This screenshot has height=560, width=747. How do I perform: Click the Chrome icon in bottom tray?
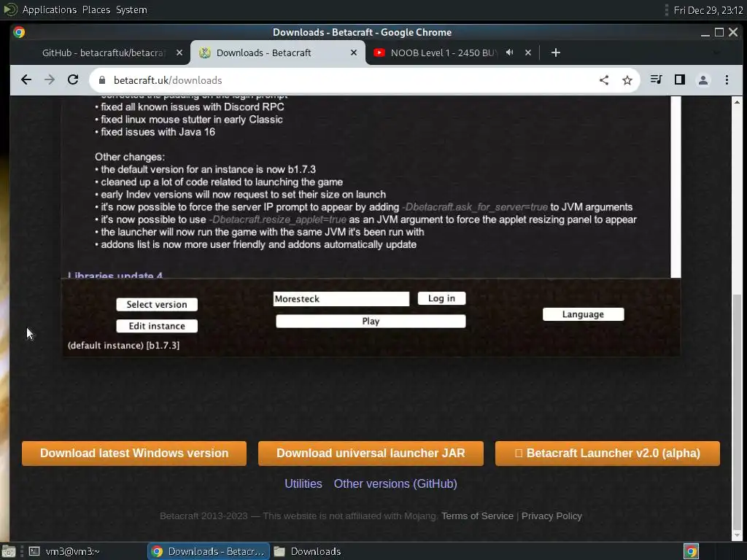pos(692,551)
